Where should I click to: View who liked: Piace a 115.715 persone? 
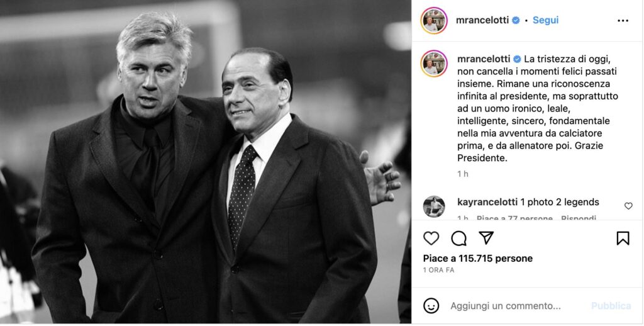(x=478, y=259)
